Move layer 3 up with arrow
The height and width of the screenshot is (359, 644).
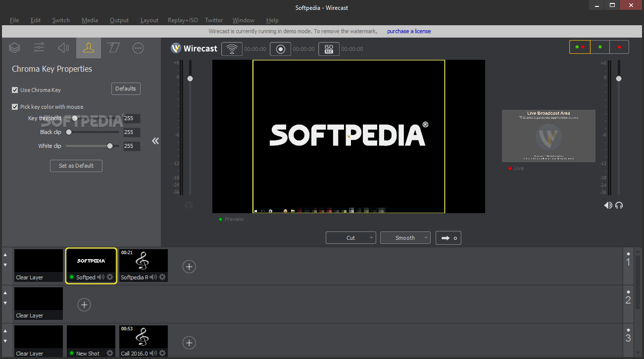[5, 331]
